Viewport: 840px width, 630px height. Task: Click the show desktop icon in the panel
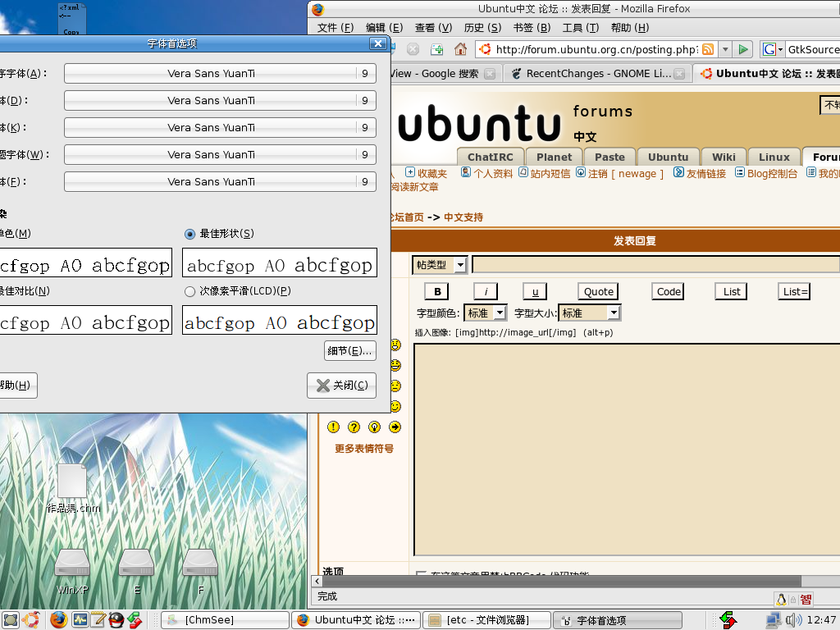point(10,620)
